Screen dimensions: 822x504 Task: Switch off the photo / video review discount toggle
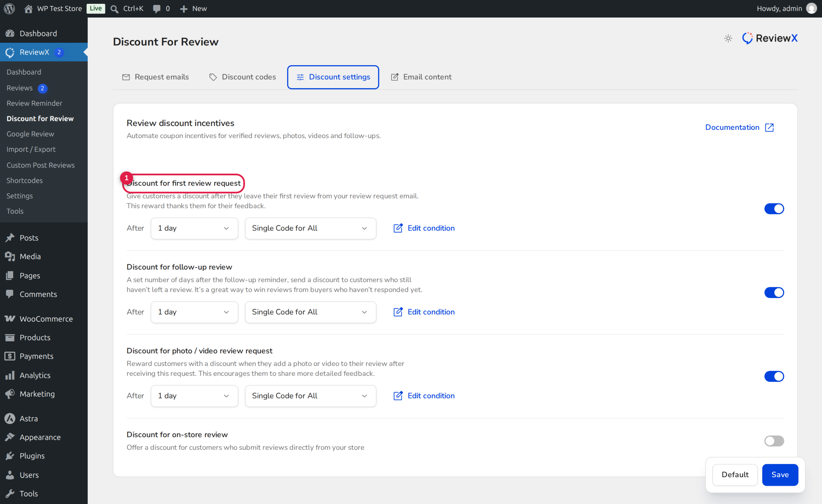point(774,376)
